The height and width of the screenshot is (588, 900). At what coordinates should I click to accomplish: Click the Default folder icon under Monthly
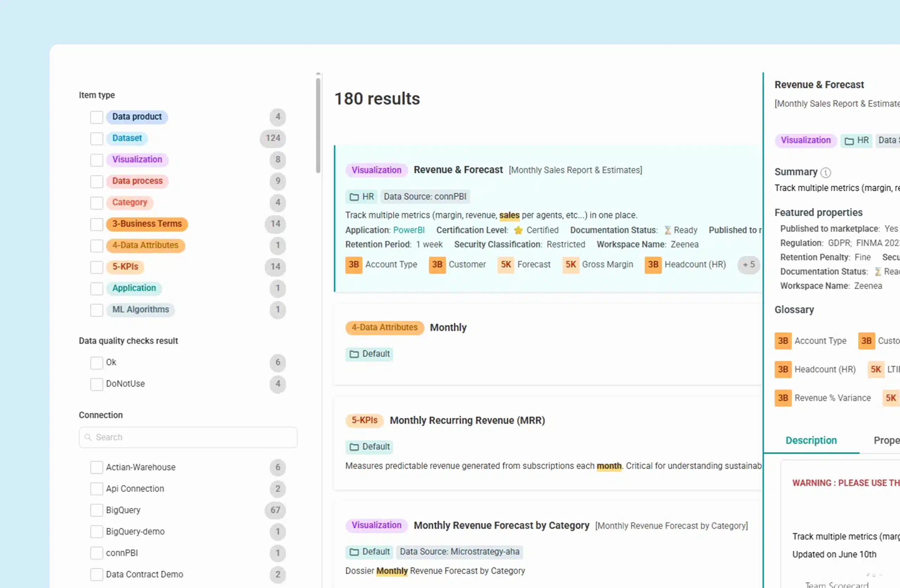tap(354, 354)
